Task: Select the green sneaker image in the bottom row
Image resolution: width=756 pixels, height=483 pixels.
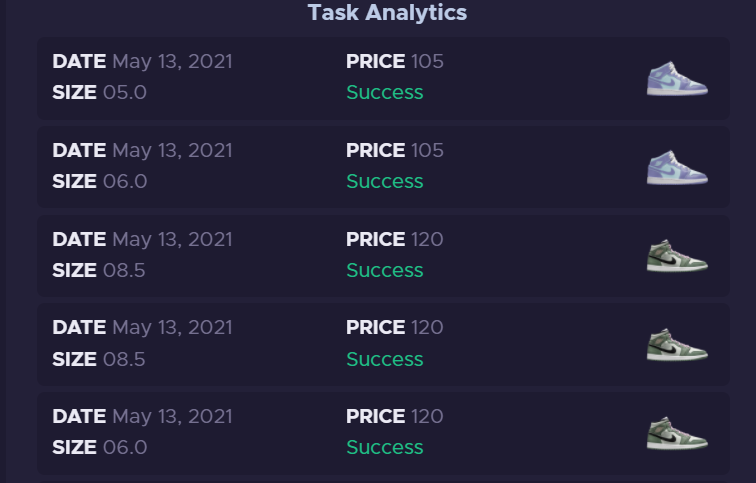Action: (x=677, y=433)
